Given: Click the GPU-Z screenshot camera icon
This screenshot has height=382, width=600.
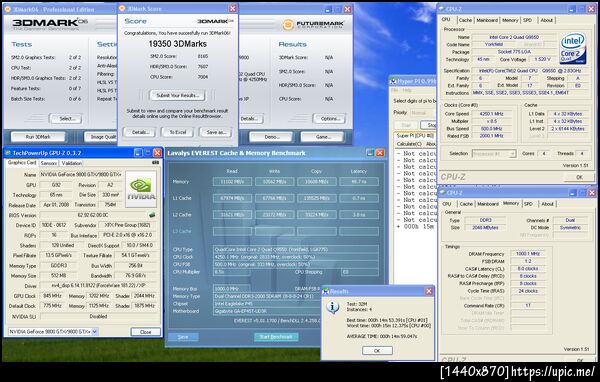Looking at the screenshot, I should (x=155, y=163).
